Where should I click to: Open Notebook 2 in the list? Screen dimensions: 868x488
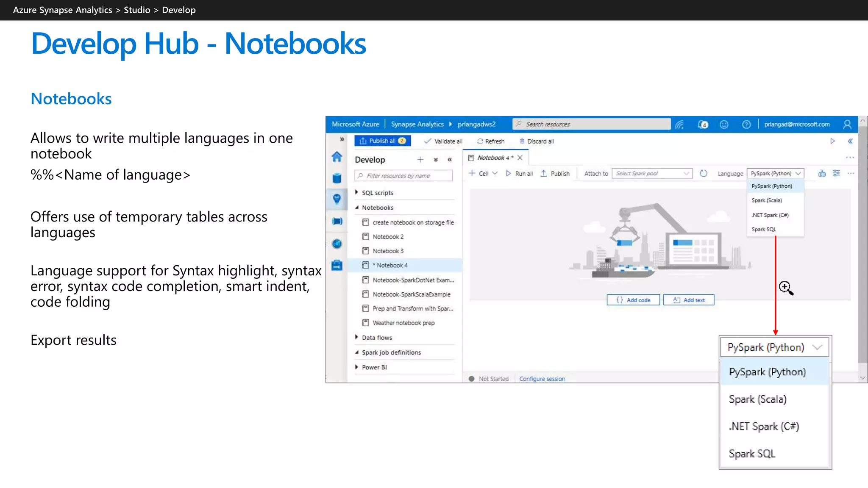pyautogui.click(x=383, y=237)
